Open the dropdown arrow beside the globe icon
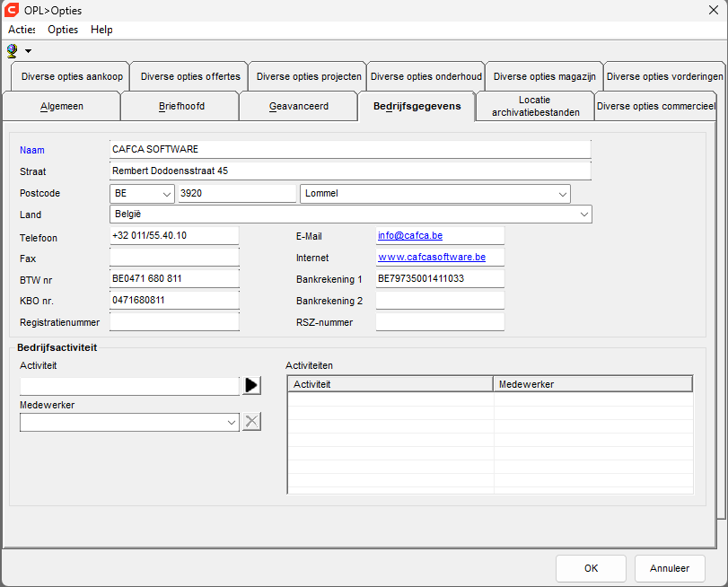Viewport: 728px width, 587px height. point(29,51)
